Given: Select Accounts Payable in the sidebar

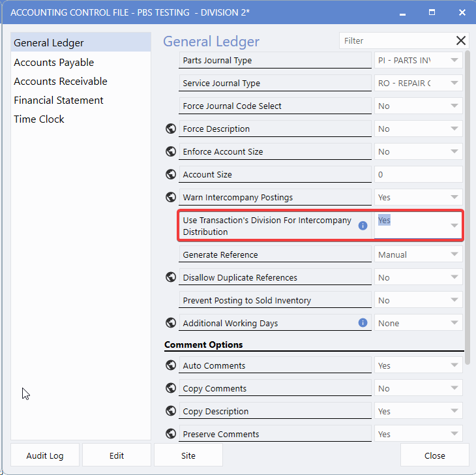Looking at the screenshot, I should 54,63.
